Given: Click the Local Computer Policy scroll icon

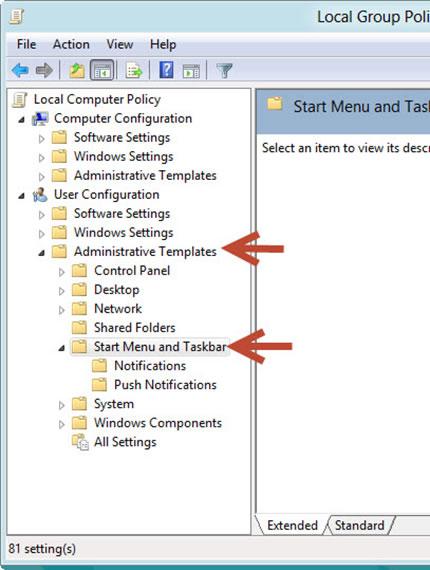Looking at the screenshot, I should 19,100.
